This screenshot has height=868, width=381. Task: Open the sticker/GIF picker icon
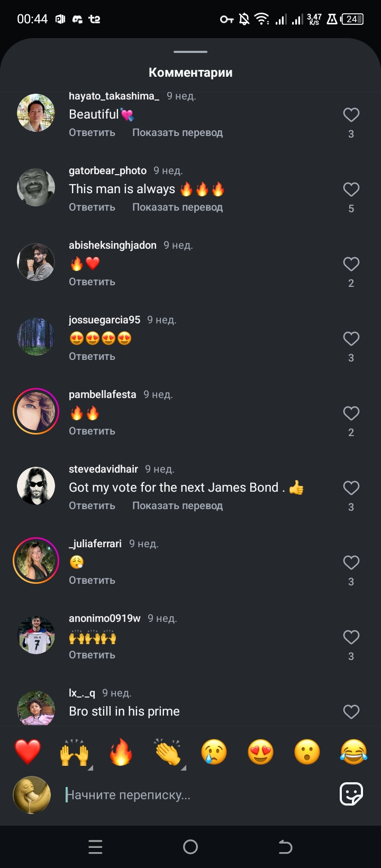click(351, 794)
